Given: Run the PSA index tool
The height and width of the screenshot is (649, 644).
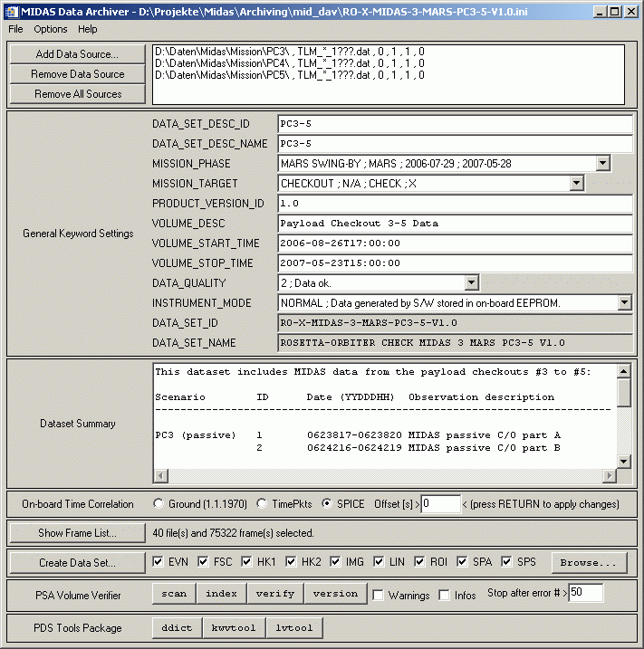Looking at the screenshot, I should (222, 594).
